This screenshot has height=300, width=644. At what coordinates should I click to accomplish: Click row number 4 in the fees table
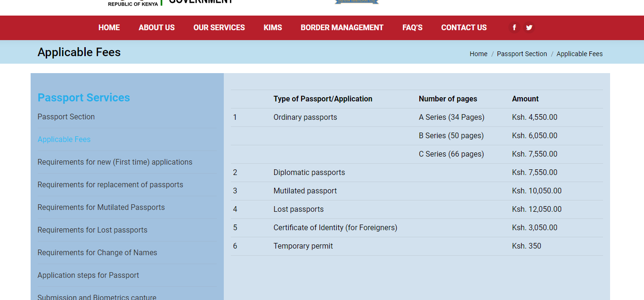(235, 209)
